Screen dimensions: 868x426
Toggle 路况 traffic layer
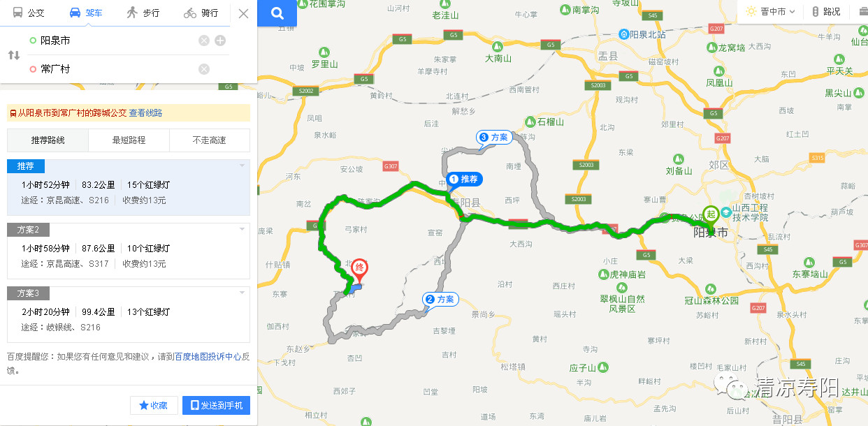(826, 12)
